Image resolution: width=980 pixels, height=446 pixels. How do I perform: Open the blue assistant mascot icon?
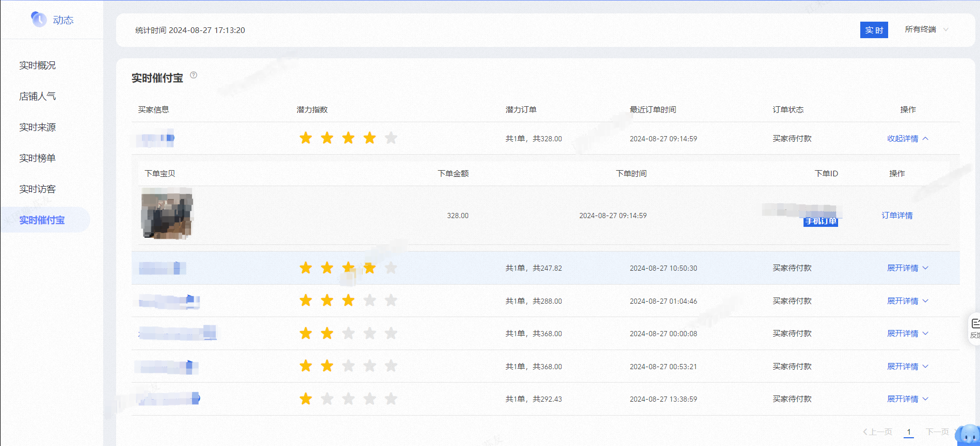[x=969, y=435]
